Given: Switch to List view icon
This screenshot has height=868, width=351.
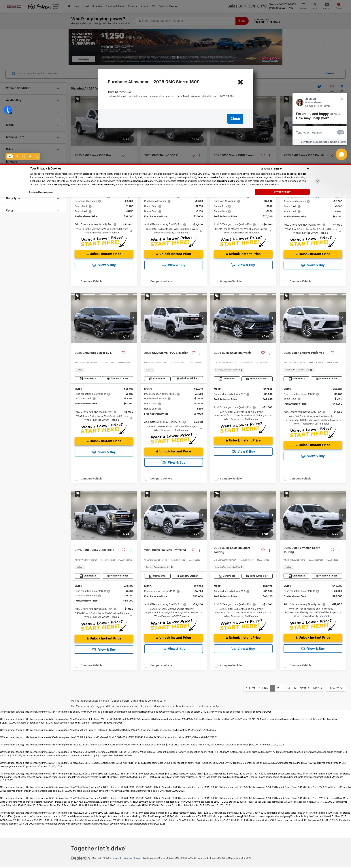Looking at the screenshot, I should pos(341,87).
